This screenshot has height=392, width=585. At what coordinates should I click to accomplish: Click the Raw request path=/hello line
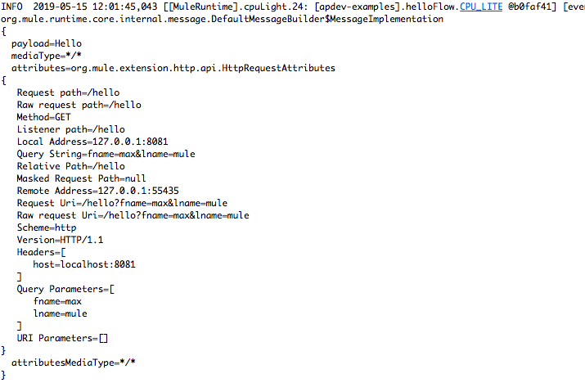coord(79,105)
